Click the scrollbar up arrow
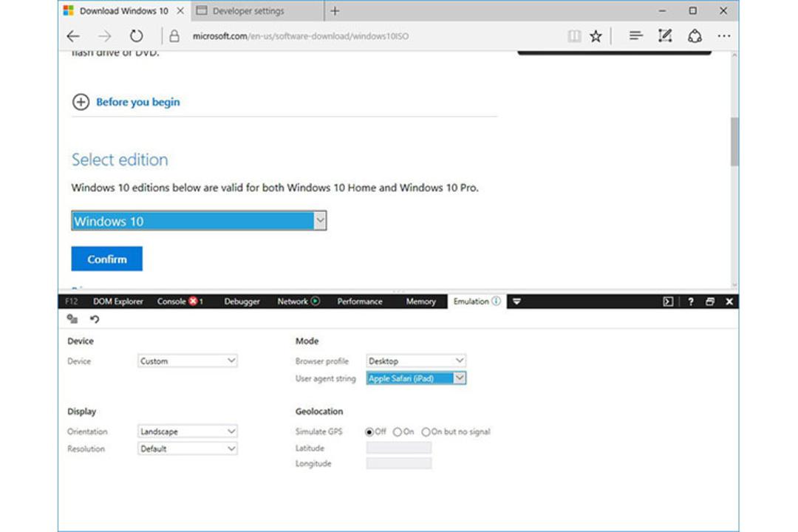Screen dimensions: 798x532 (x=734, y=55)
